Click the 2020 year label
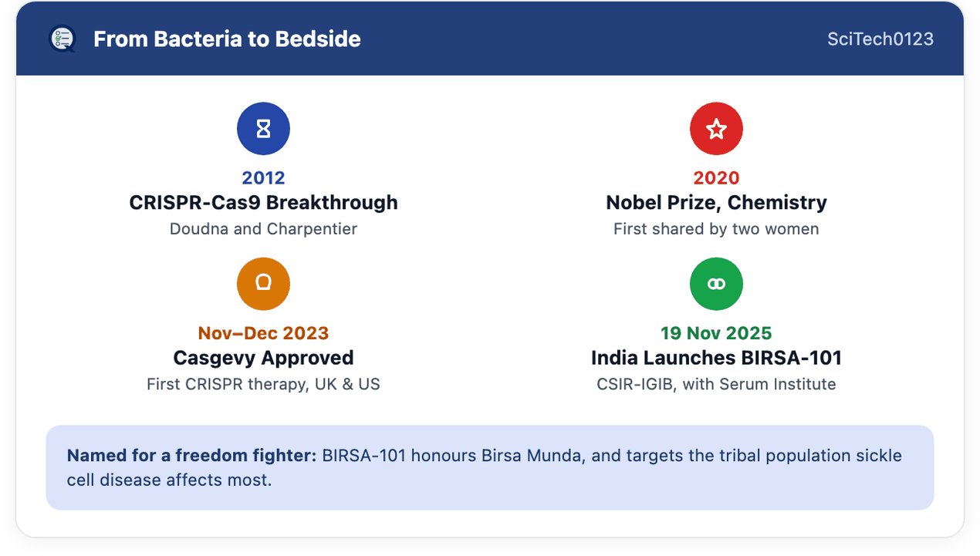Viewport: 980px width, 556px height. pyautogui.click(x=716, y=177)
